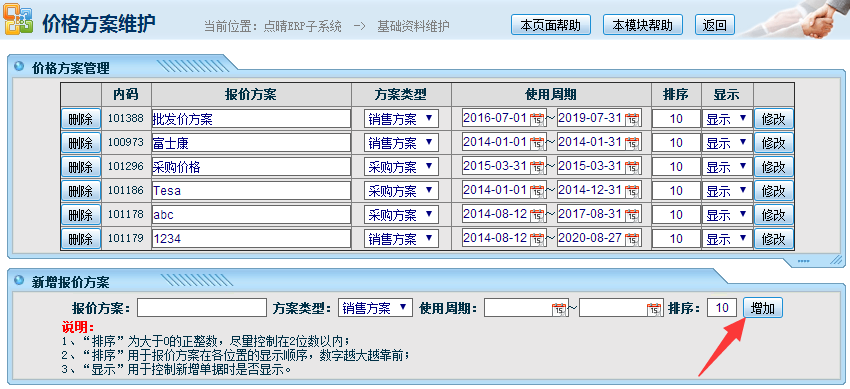
Task: Open start date calendar in 新增报价方案 form
Action: [x=559, y=309]
